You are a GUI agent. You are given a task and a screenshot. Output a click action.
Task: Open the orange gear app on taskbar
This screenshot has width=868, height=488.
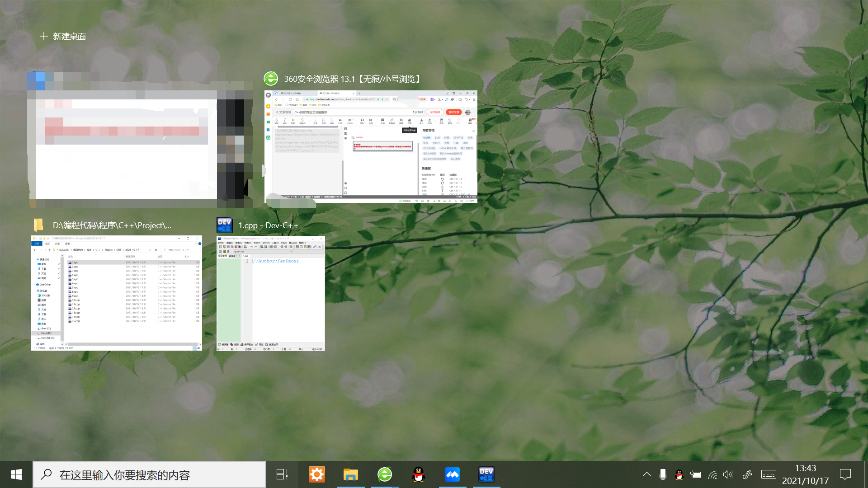click(x=316, y=474)
